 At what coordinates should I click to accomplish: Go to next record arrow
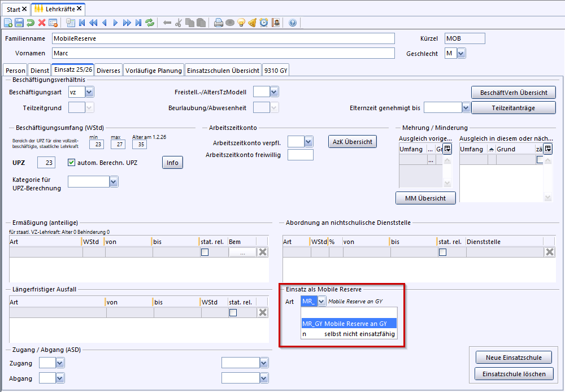pos(115,23)
